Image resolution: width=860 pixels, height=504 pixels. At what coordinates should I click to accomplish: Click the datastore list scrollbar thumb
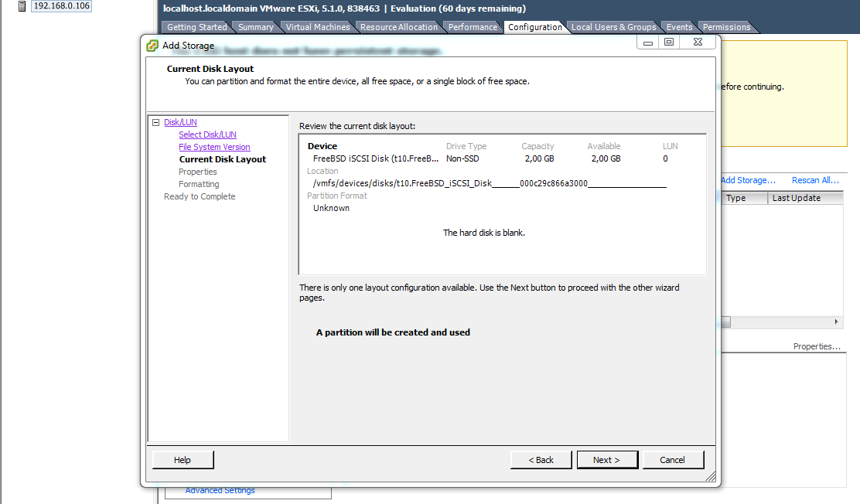click(725, 322)
